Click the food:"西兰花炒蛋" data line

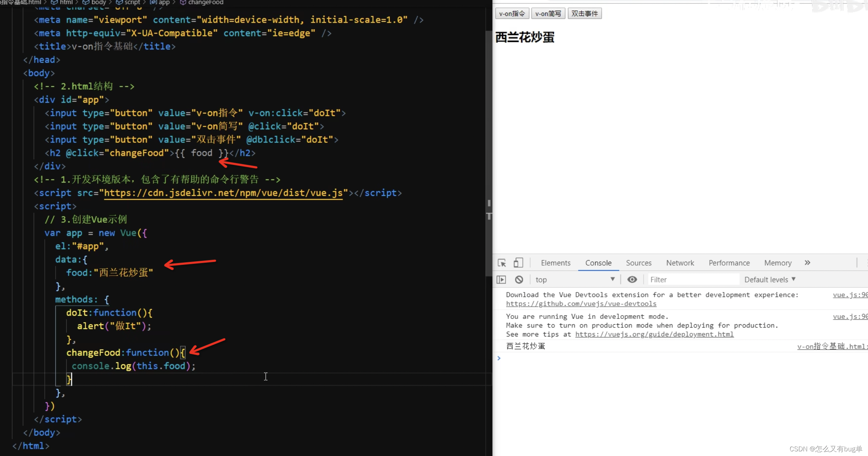click(x=110, y=273)
